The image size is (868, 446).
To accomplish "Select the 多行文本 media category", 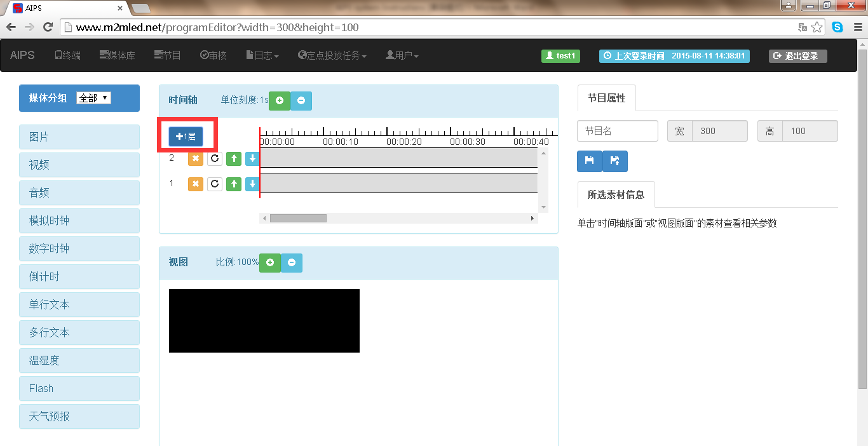I will (79, 332).
